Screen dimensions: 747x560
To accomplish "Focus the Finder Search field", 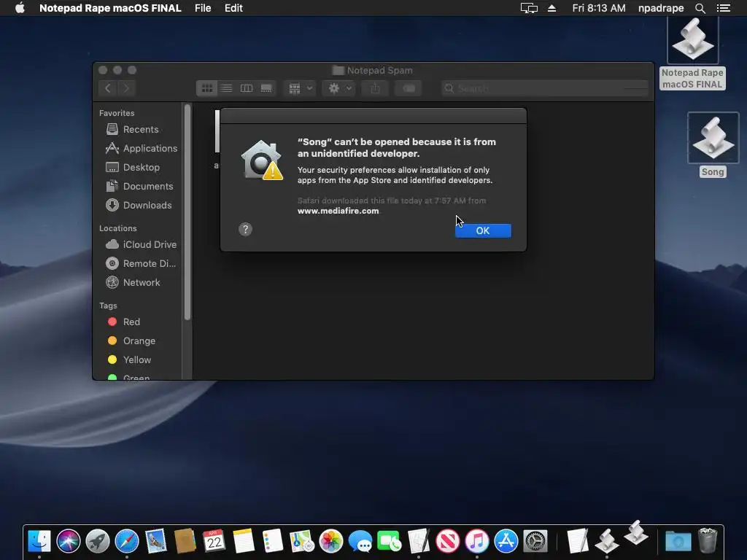I will [545, 88].
